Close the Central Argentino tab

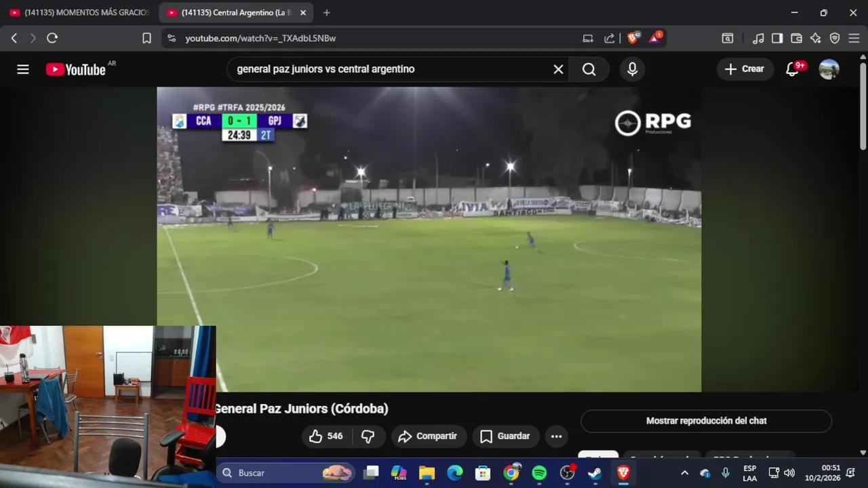pyautogui.click(x=302, y=13)
